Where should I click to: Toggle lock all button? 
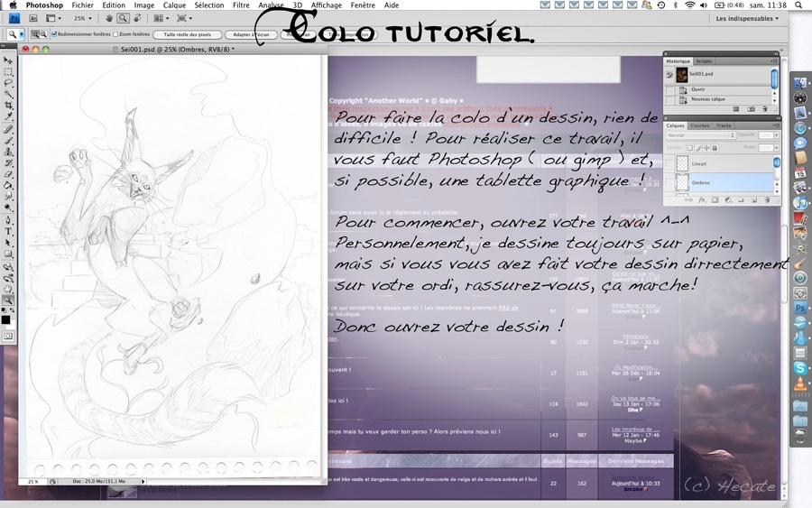point(715,148)
